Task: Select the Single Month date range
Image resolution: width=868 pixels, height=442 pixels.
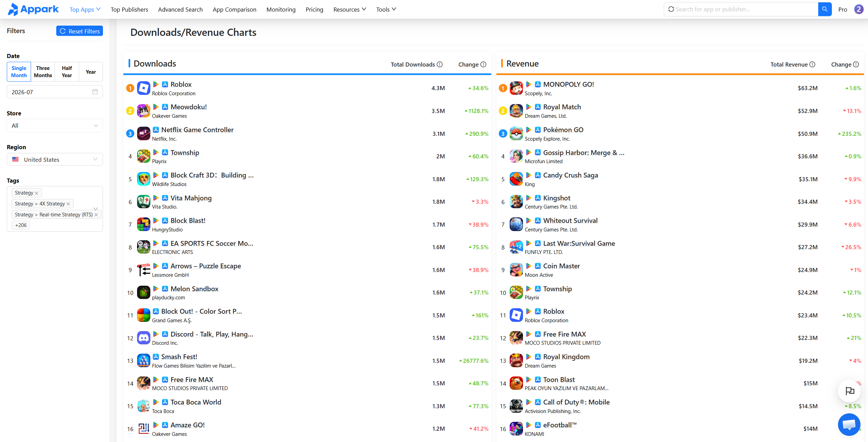Action: tap(19, 72)
